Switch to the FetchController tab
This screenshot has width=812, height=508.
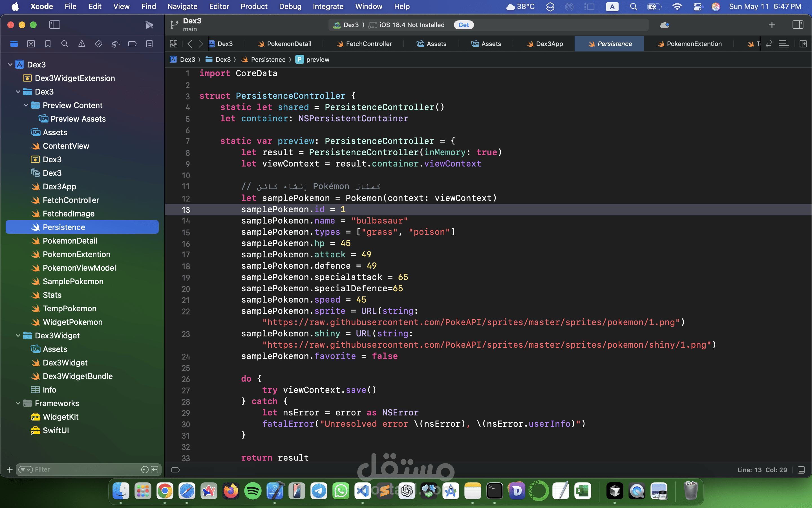tap(364, 44)
